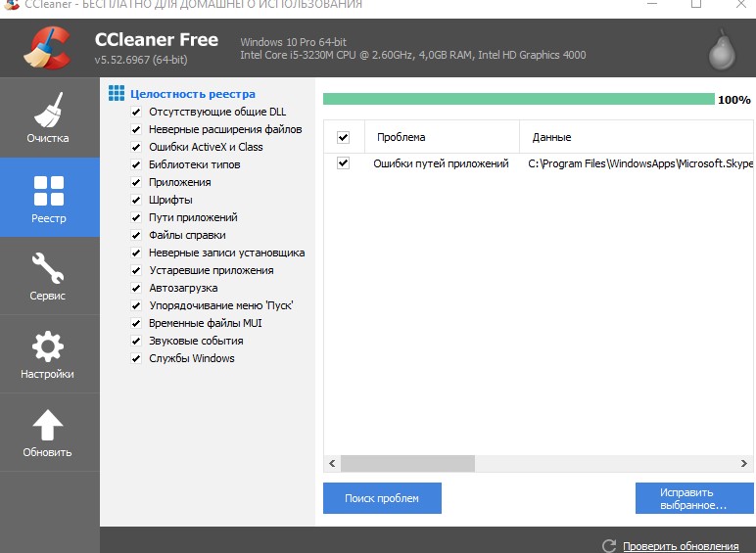Select the Реестр registry section icon
Image resolution: width=756 pixels, height=553 pixels.
coord(48,190)
